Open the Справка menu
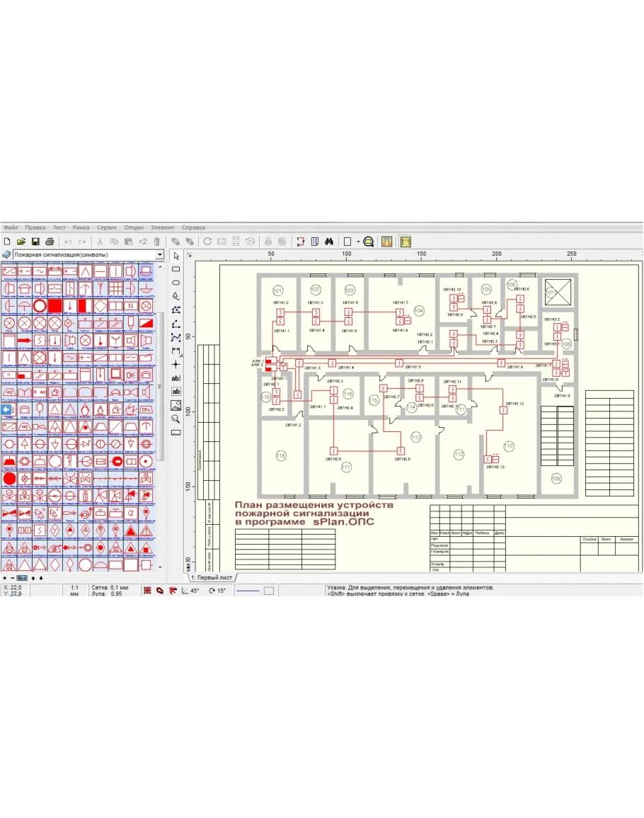The image size is (644, 818). [193, 227]
